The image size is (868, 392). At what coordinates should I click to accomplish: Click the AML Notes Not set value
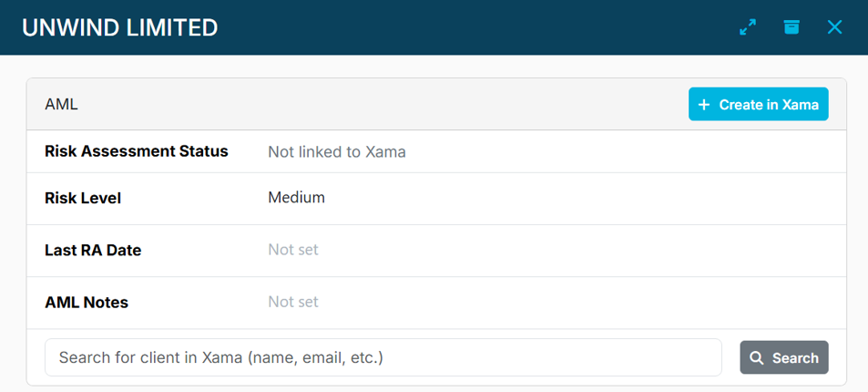293,302
